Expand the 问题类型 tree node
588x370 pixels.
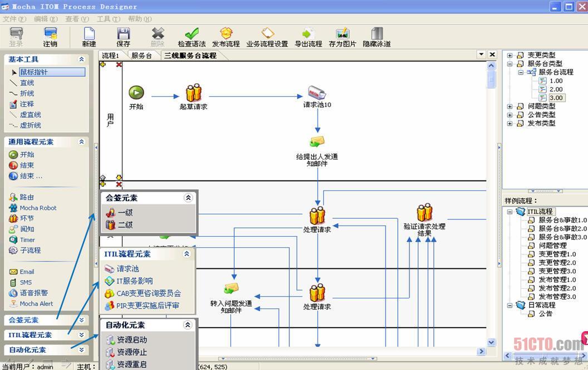[x=510, y=106]
